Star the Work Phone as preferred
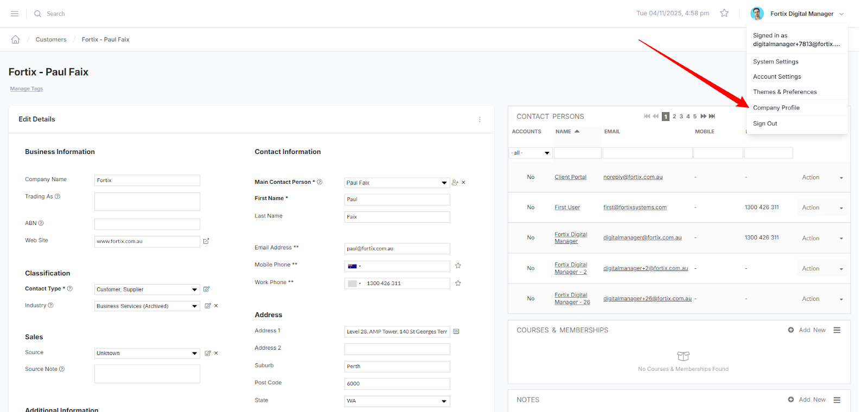This screenshot has width=868, height=412. coord(458,283)
